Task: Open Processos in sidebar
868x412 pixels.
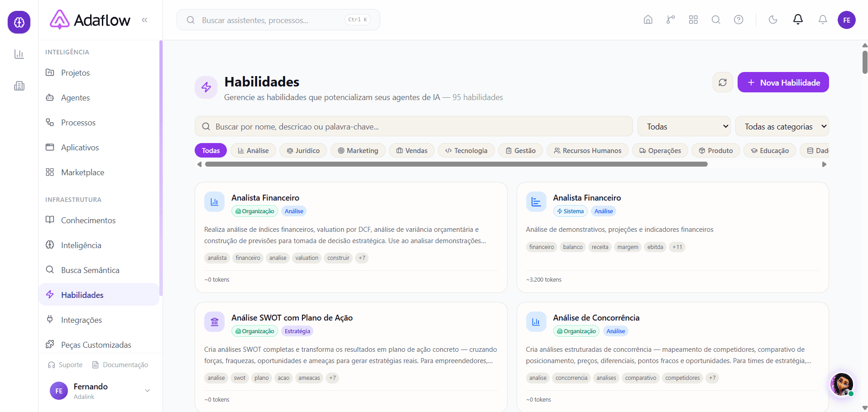Action: 99,123
